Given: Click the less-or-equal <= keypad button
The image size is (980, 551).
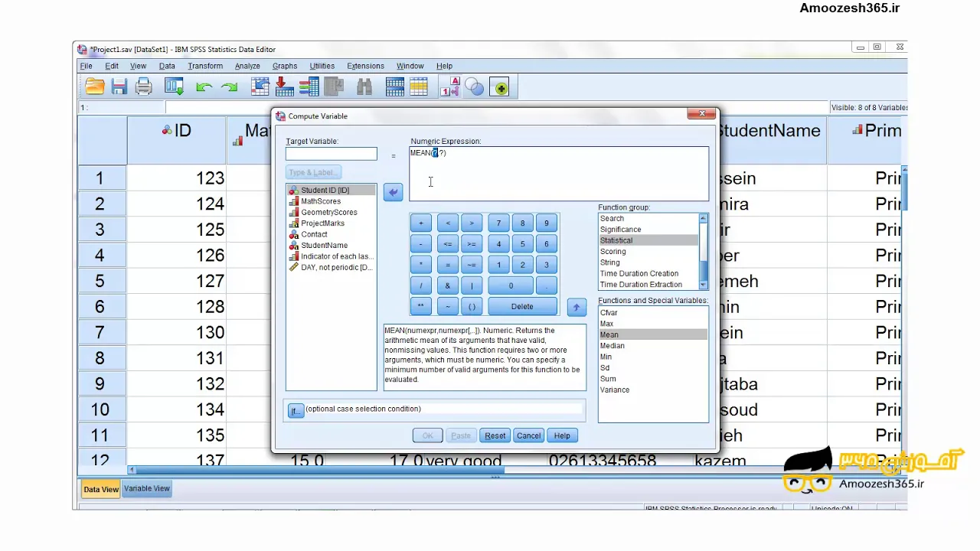Looking at the screenshot, I should 447,244.
